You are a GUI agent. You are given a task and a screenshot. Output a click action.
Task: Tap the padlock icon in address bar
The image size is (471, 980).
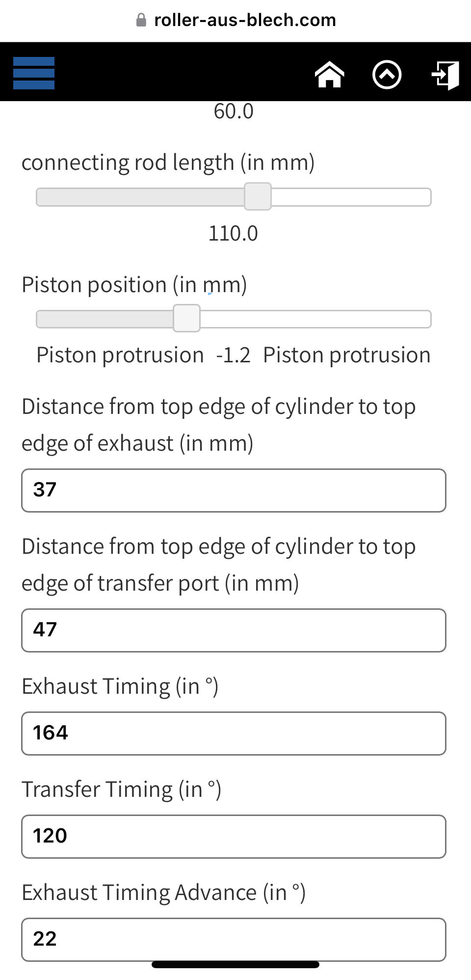tap(141, 20)
